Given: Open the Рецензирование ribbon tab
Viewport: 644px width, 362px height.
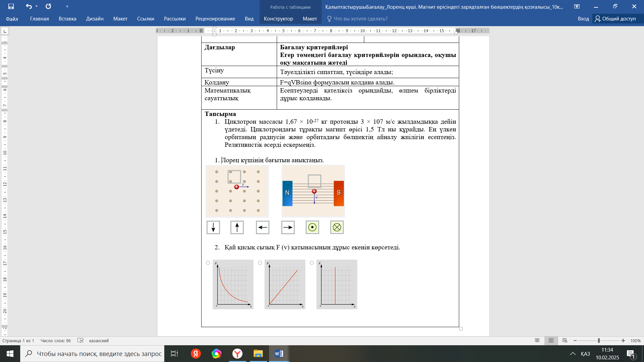Looking at the screenshot, I should coord(215,19).
